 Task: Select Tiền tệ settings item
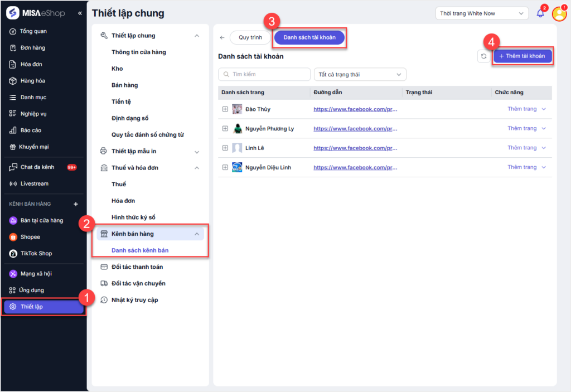click(121, 101)
